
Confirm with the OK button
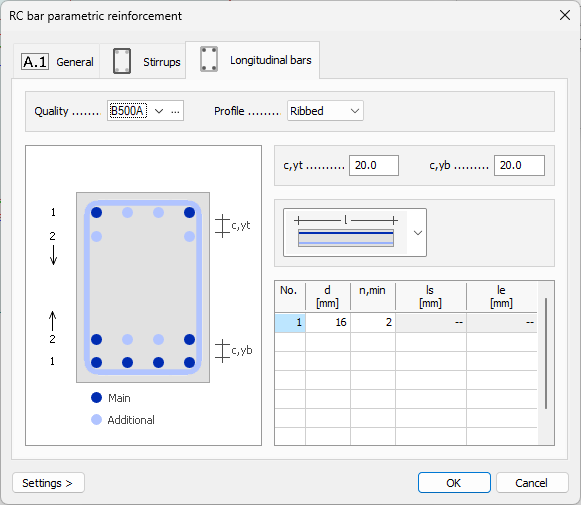[454, 483]
